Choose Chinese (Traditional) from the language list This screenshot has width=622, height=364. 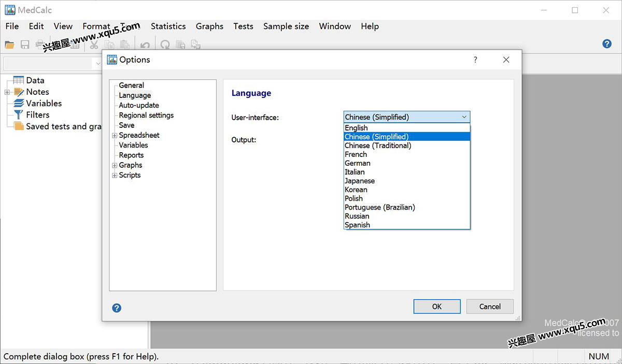(407, 145)
